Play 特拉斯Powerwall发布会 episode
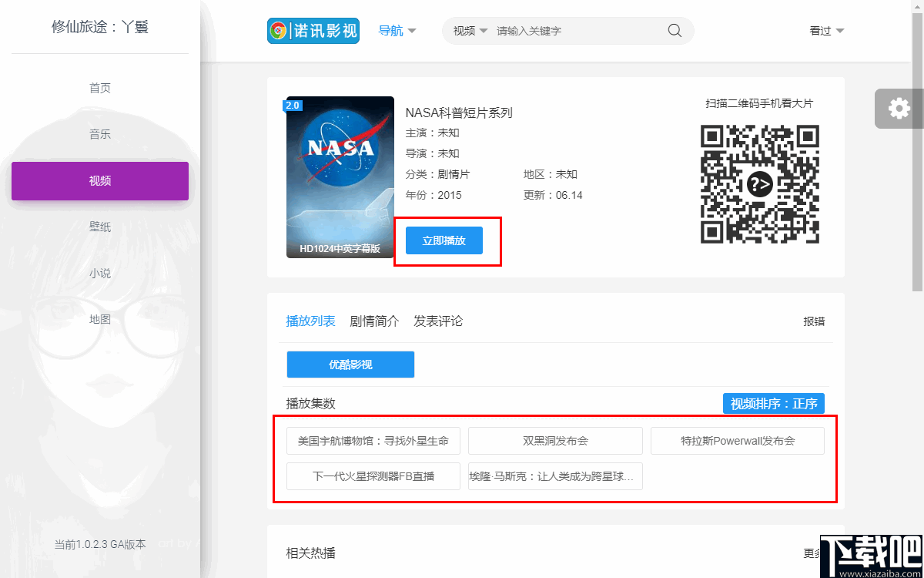924x578 pixels. 737,441
